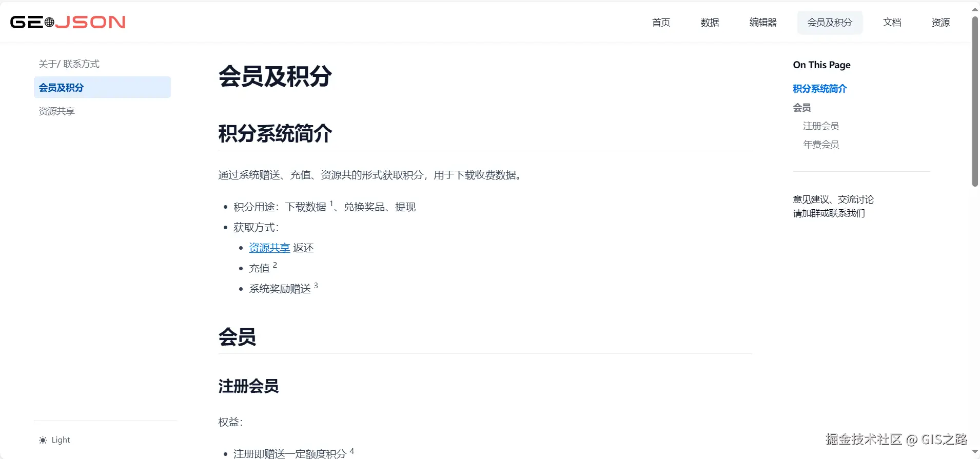Click the scrollbar down arrow
The image size is (980, 459).
[975, 452]
